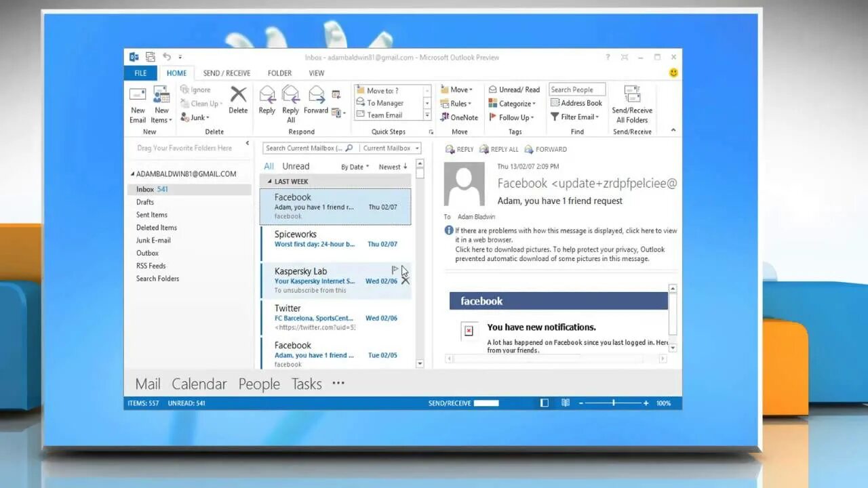
Task: Collapse the ADAMBALDWIN81@GMAIL.COM account tree
Action: point(132,174)
